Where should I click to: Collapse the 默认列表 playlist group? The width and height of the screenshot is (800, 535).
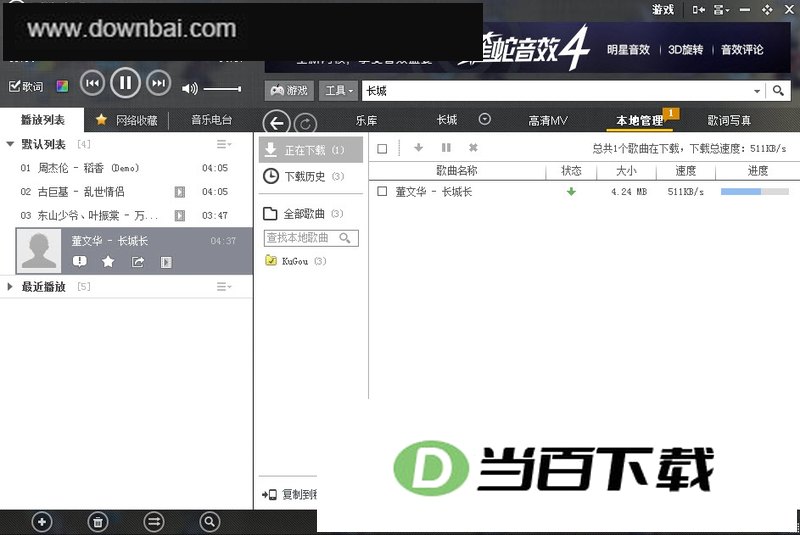[10, 144]
